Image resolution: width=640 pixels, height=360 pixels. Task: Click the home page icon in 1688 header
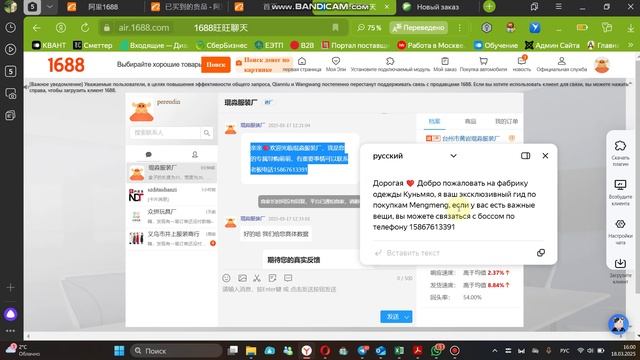[302, 61]
